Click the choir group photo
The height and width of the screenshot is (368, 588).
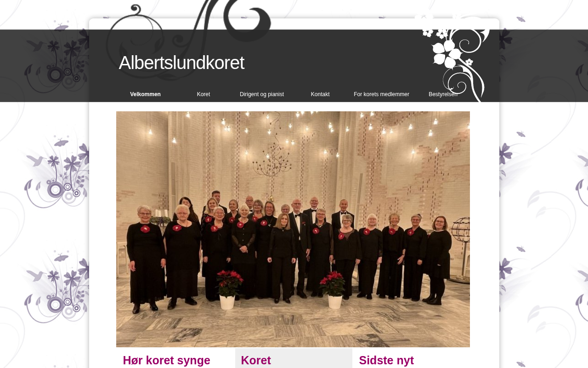point(293,229)
